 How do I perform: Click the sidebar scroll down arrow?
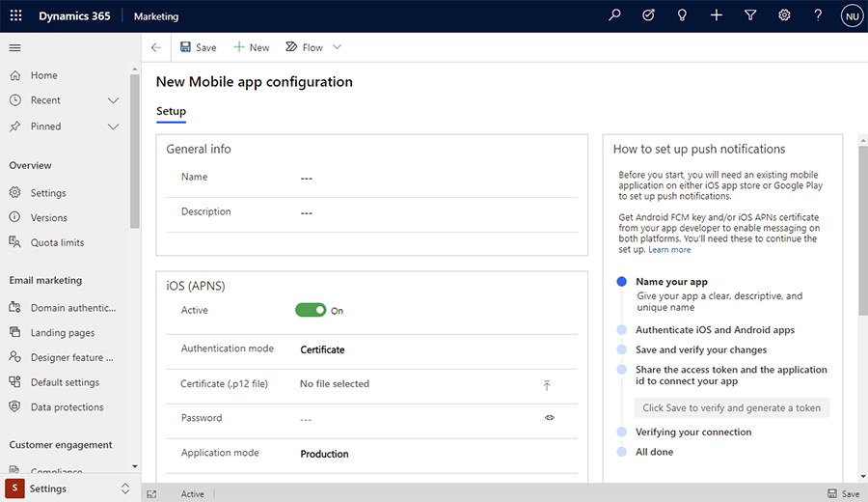tap(134, 466)
